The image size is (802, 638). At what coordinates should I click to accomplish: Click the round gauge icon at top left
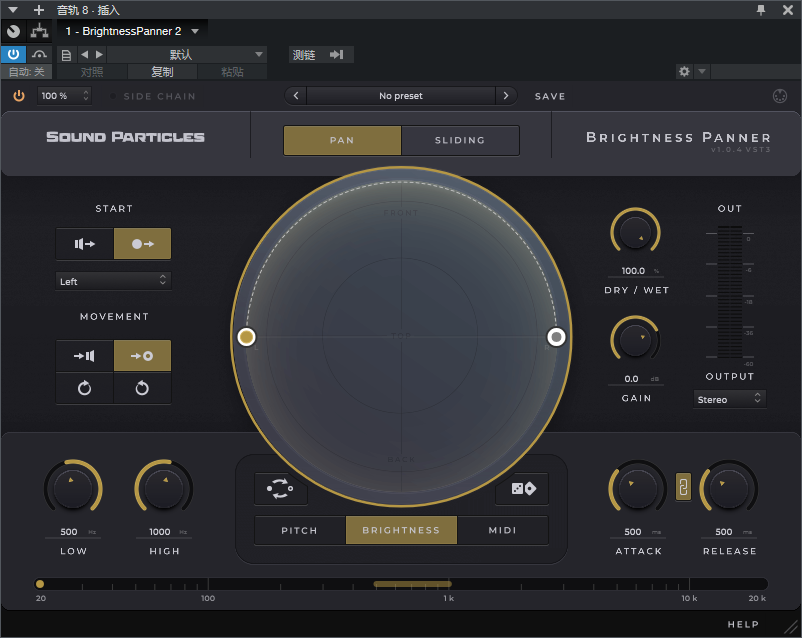pos(14,31)
